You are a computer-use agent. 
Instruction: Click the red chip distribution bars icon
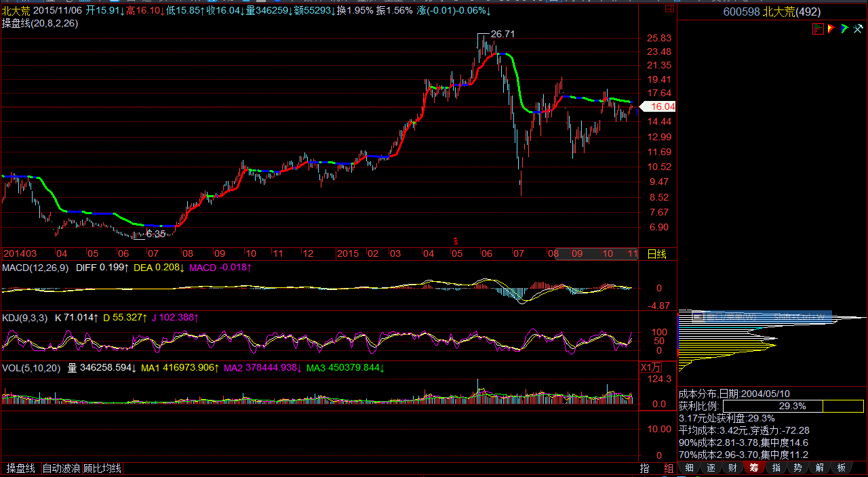coord(818,28)
